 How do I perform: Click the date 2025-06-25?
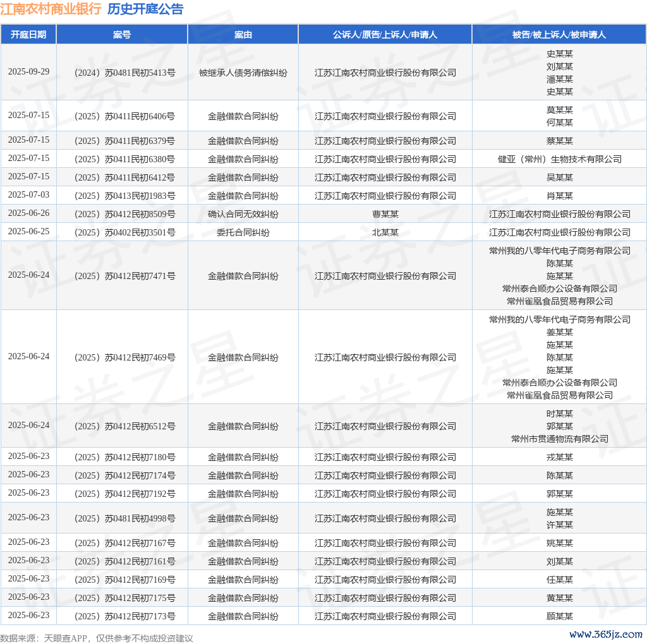(x=28, y=231)
